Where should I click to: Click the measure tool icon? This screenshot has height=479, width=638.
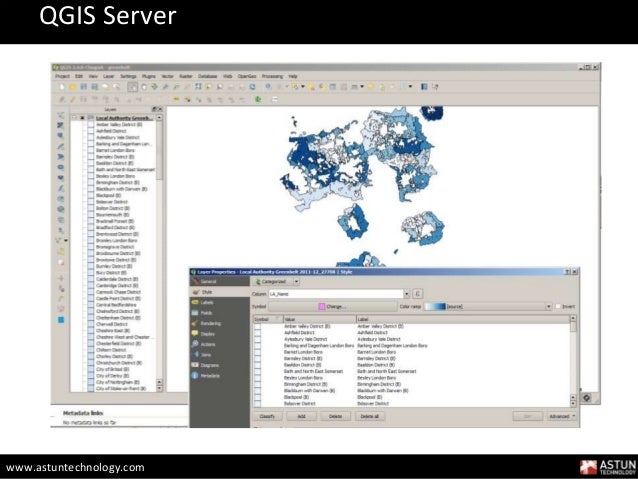tap(354, 87)
